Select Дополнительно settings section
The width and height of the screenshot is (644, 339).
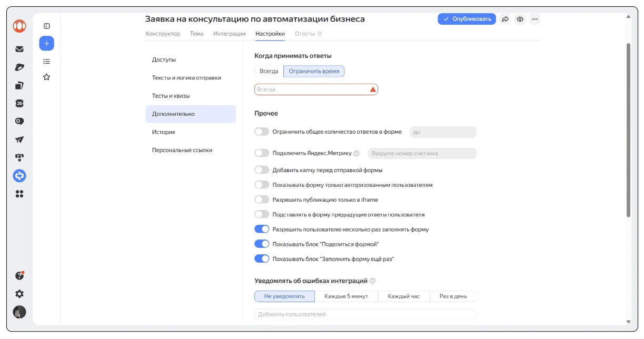[x=191, y=114]
